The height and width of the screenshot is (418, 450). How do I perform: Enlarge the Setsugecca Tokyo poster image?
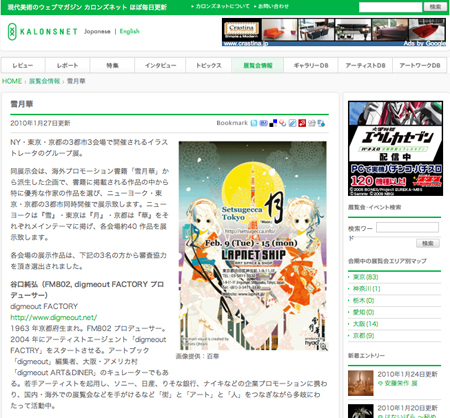tap(253, 246)
